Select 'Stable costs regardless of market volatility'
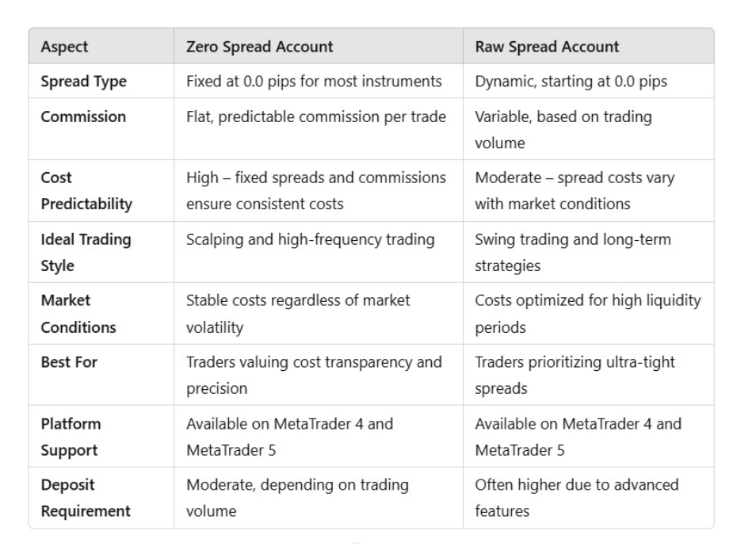Screen dimensions: 756x550 click(x=298, y=314)
